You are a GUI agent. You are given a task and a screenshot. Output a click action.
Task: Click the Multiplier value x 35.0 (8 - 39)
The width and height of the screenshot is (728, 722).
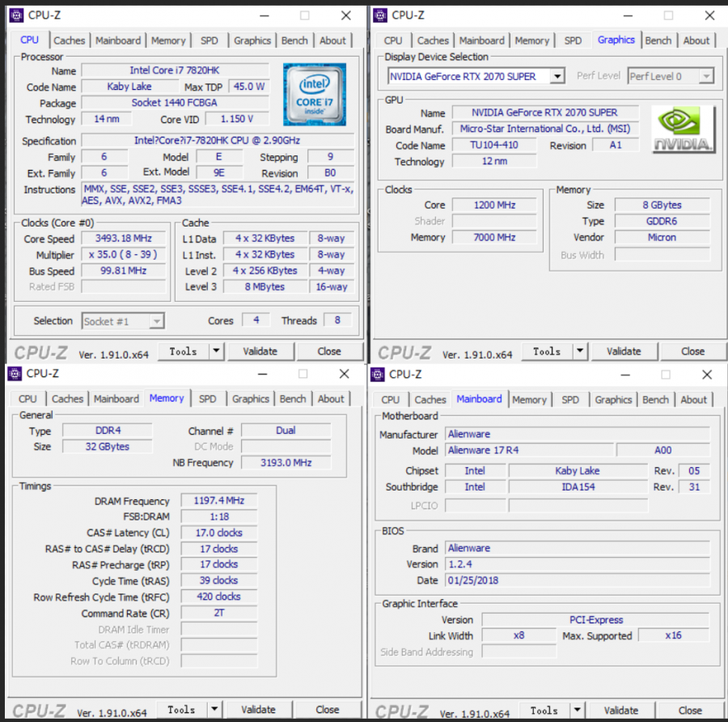pos(124,255)
